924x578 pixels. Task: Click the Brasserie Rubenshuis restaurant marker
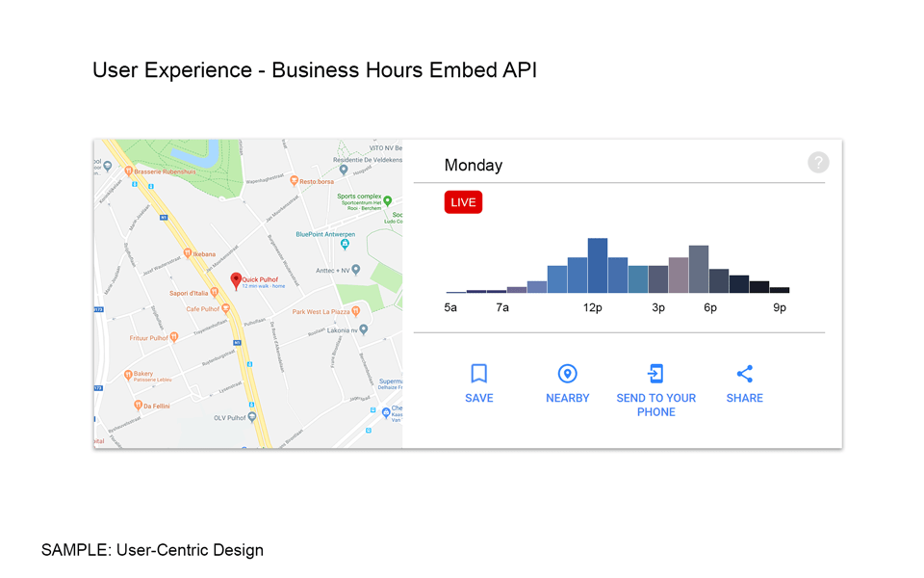[128, 171]
